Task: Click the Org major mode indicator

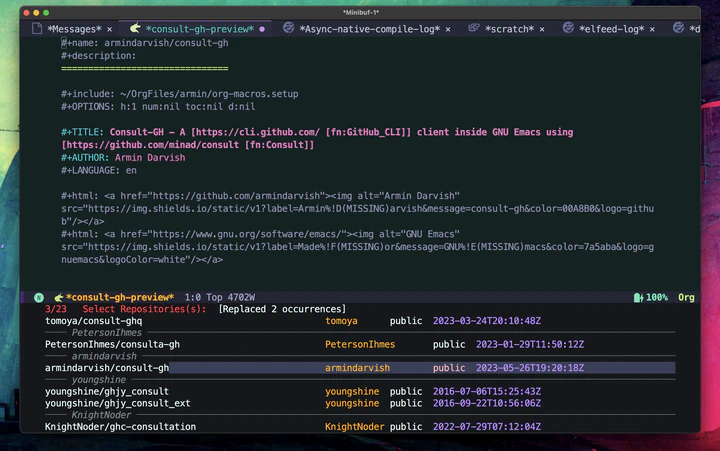Action: 686,298
